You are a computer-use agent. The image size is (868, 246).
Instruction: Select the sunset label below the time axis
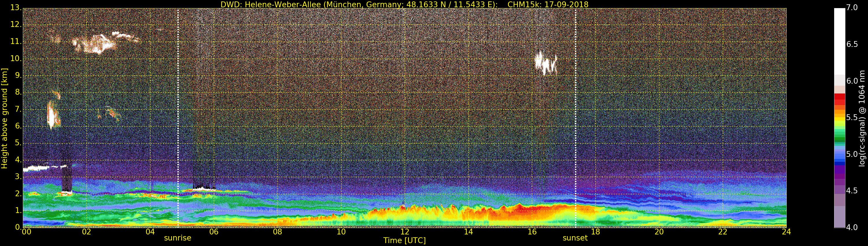(x=575, y=238)
